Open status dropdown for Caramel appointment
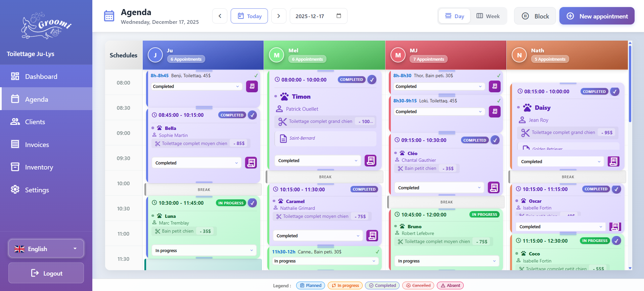Viewport: 644px width, 291px height. coord(318,236)
